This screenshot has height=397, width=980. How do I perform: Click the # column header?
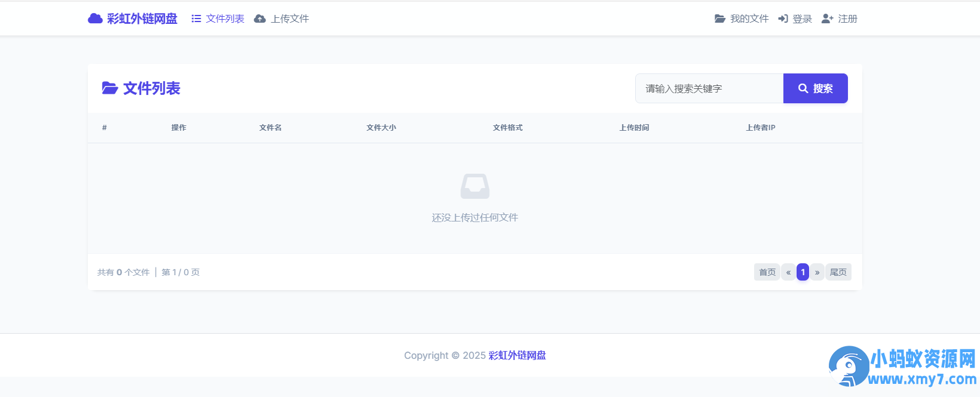(105, 128)
